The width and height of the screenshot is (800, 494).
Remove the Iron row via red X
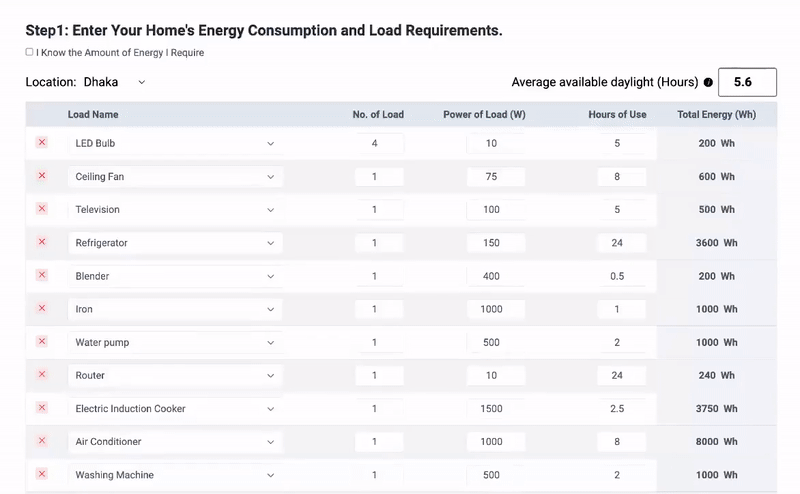click(x=42, y=308)
